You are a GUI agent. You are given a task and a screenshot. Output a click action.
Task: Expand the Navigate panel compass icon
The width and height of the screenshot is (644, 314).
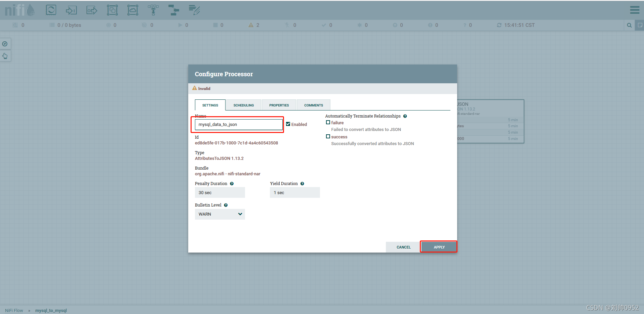click(x=5, y=44)
